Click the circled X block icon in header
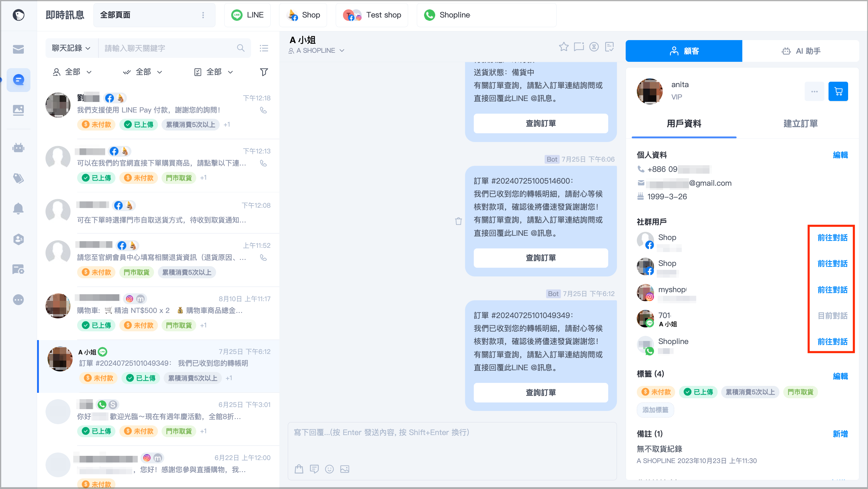 pyautogui.click(x=594, y=46)
